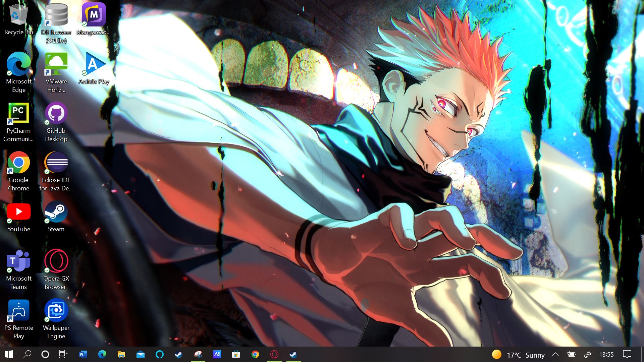Image resolution: width=644 pixels, height=362 pixels.
Task: Select the Microsoft Teams desktop icon
Action: (x=18, y=270)
